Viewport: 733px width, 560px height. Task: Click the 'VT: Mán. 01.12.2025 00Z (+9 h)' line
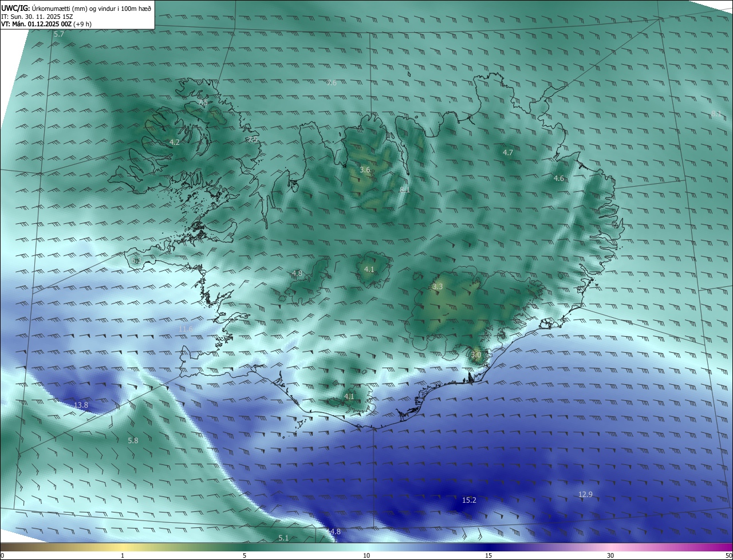coord(46,25)
